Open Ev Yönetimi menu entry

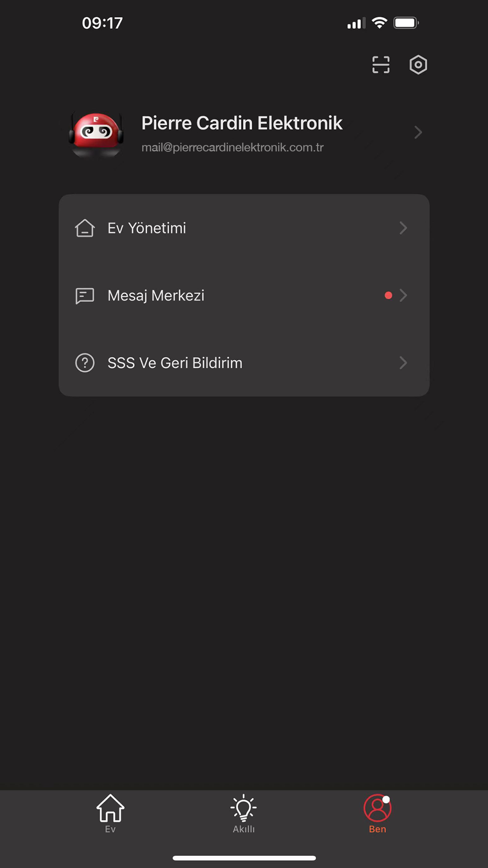[244, 228]
